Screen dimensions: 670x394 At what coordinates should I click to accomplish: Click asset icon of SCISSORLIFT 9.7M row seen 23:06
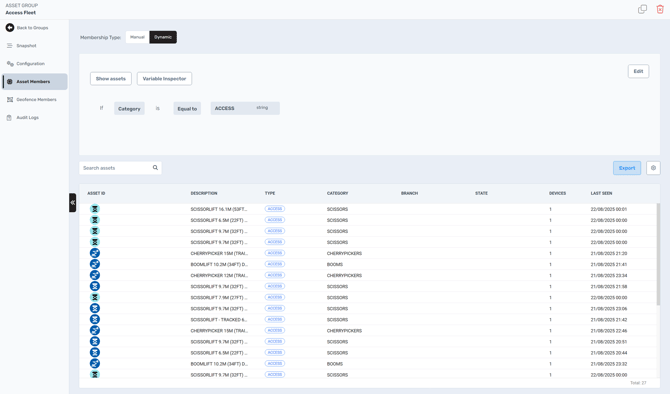pos(95,309)
